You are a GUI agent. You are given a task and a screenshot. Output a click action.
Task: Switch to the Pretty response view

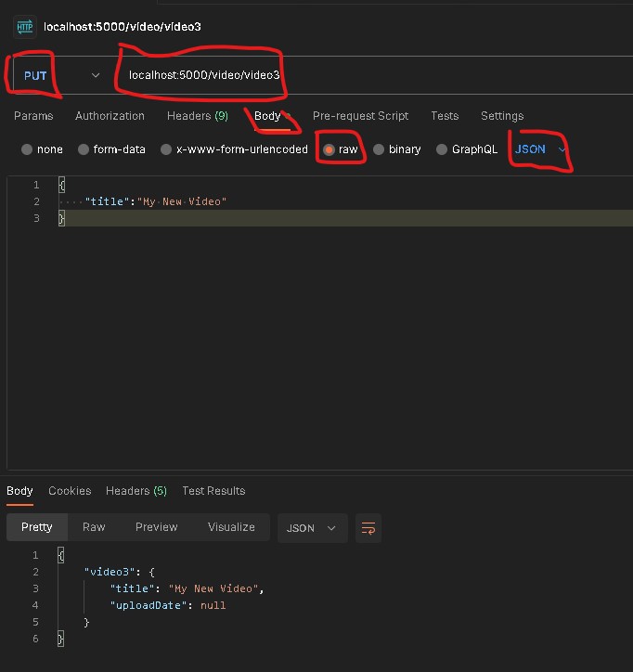[37, 527]
